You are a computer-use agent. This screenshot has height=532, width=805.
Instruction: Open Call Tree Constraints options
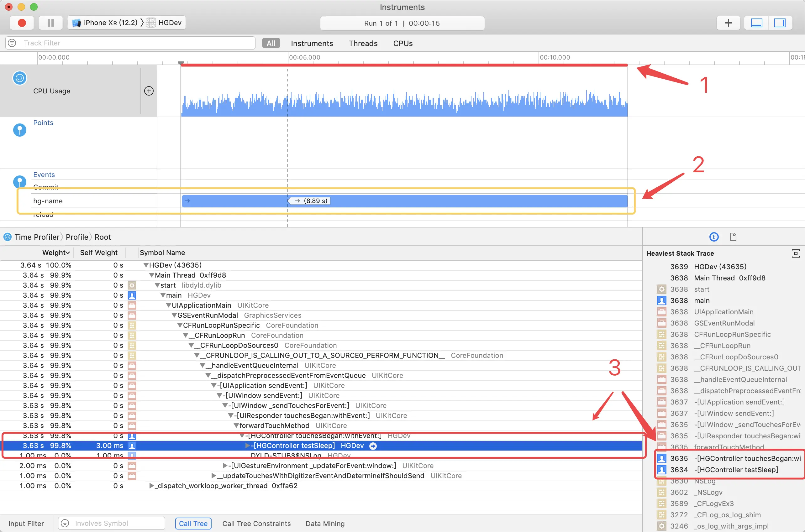coord(256,524)
